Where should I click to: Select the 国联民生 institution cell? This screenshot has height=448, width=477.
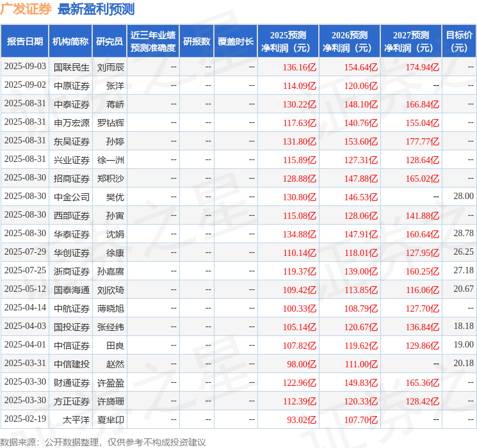click(72, 67)
